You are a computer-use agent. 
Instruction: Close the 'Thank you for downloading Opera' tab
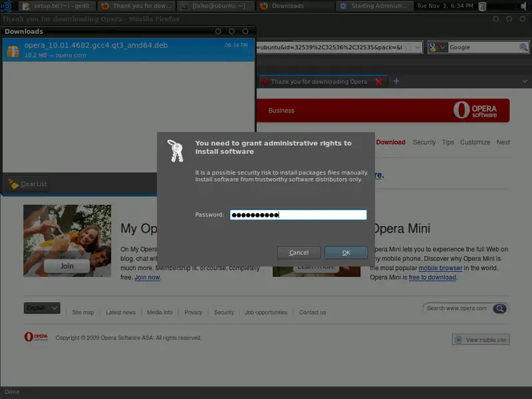(378, 81)
